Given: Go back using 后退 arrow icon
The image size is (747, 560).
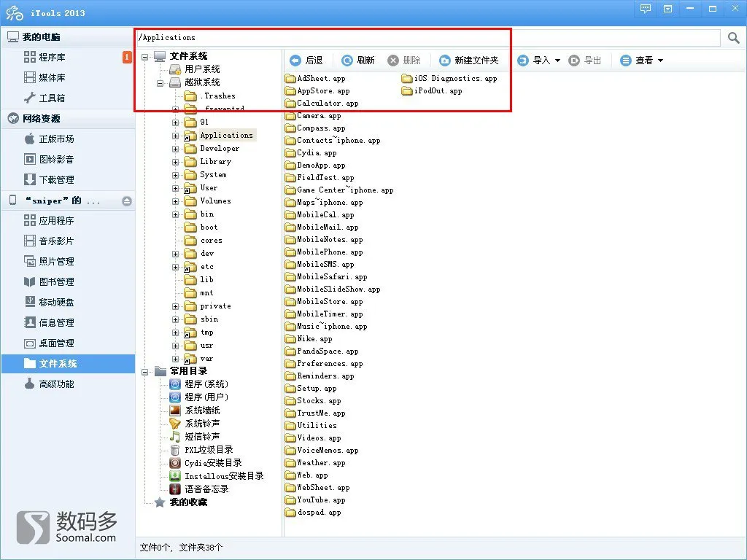Looking at the screenshot, I should tap(295, 61).
